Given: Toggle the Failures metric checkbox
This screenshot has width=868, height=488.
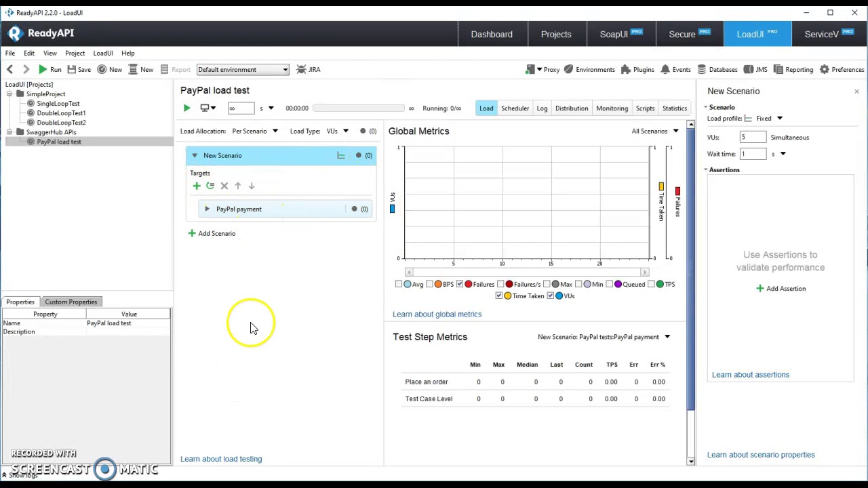Looking at the screenshot, I should coord(460,284).
